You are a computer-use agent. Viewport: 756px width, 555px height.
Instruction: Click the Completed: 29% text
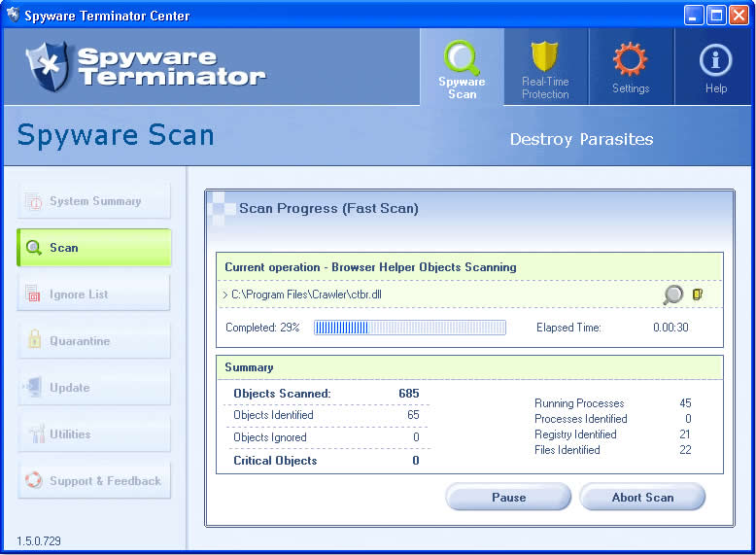click(x=262, y=328)
